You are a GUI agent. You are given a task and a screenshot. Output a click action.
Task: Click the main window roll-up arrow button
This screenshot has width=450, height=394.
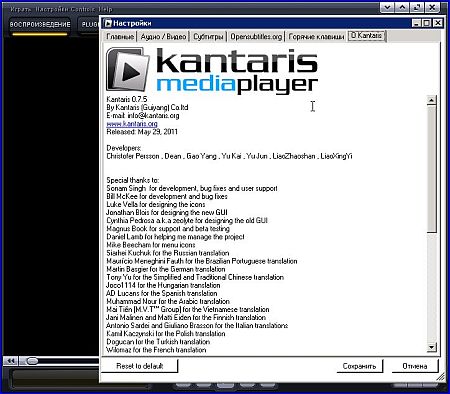pyautogui.click(x=402, y=7)
